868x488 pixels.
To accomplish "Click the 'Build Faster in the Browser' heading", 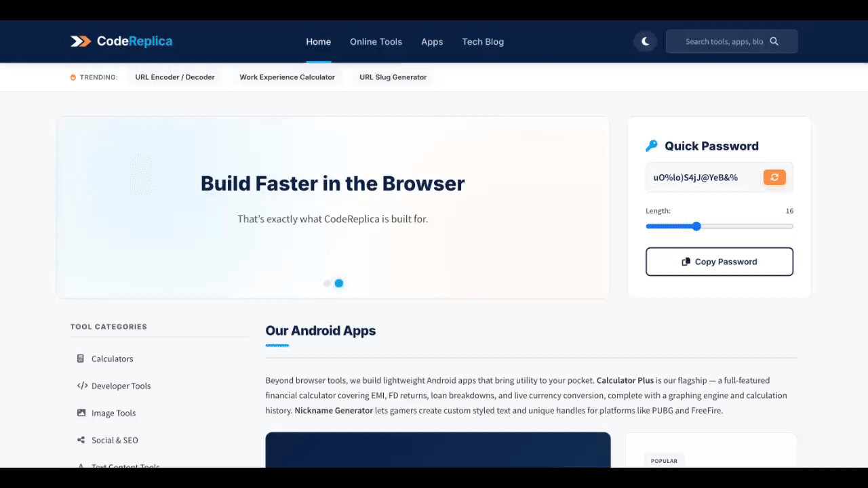I will pyautogui.click(x=333, y=184).
